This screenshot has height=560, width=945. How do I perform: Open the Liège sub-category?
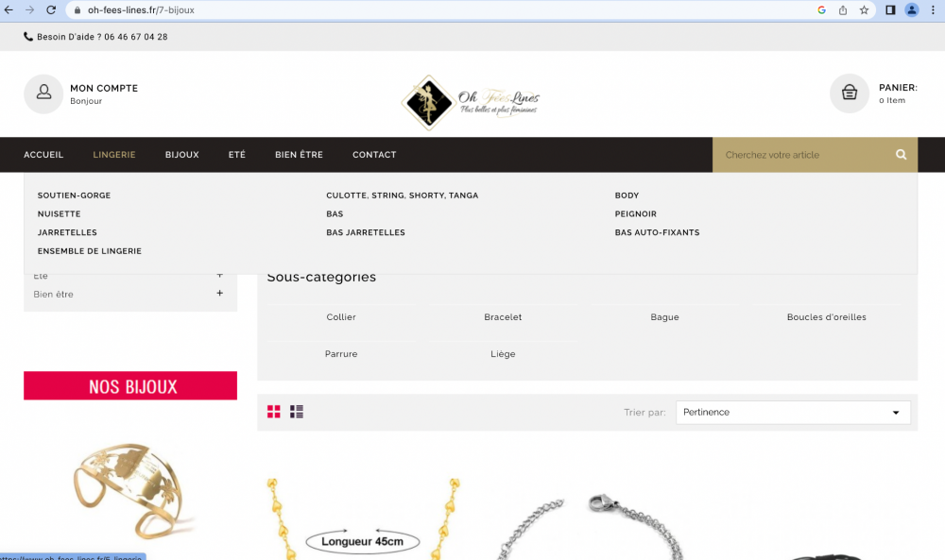tap(503, 354)
